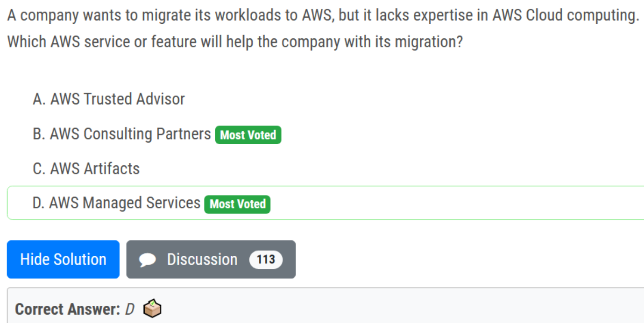Select answer D, AWS Managed Services

125,203
